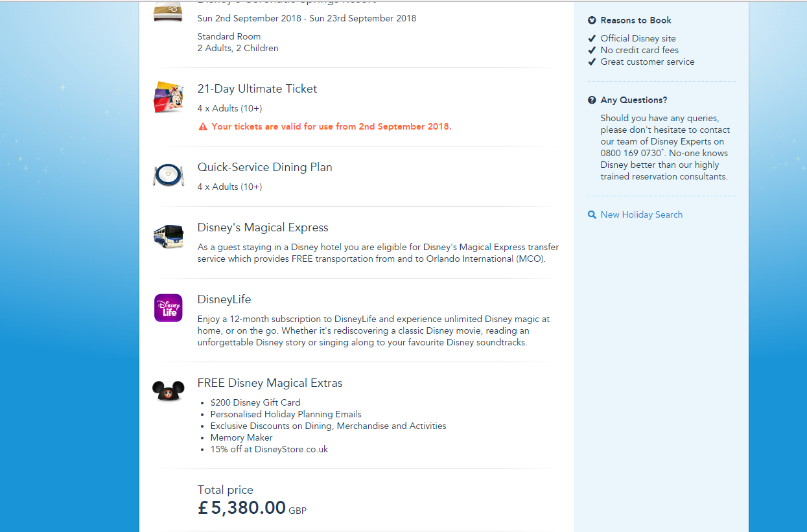Click the Magical Express bus icon
The width and height of the screenshot is (807, 532).
click(x=168, y=236)
